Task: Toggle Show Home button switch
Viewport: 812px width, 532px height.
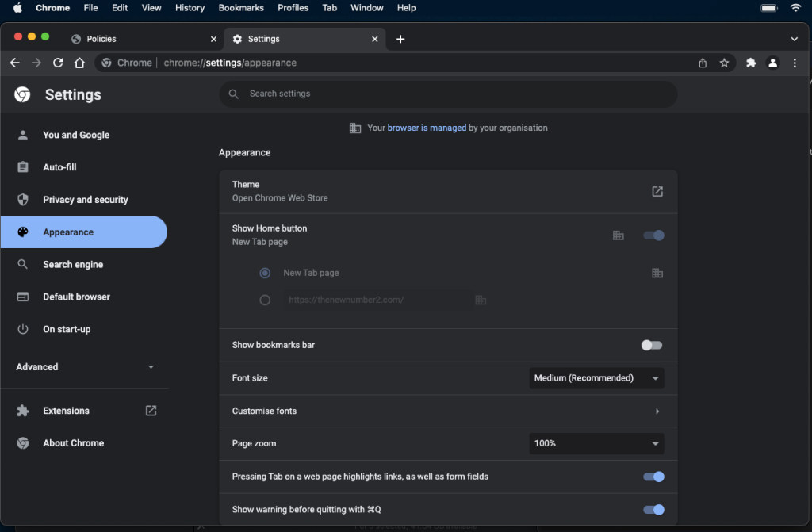Action: click(653, 235)
